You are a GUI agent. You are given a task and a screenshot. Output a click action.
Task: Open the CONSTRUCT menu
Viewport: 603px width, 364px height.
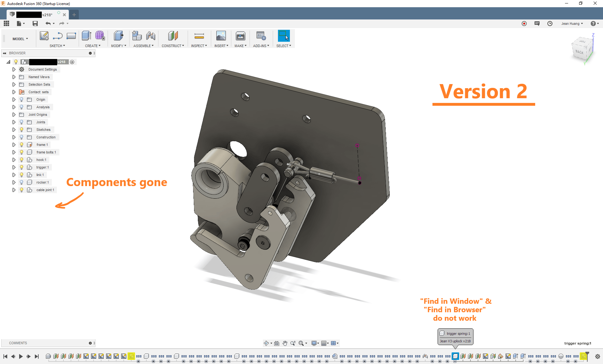pos(173,46)
